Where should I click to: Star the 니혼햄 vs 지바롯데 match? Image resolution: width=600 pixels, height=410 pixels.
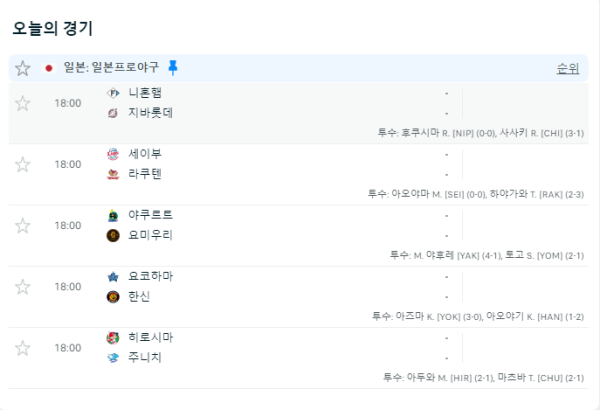23,103
